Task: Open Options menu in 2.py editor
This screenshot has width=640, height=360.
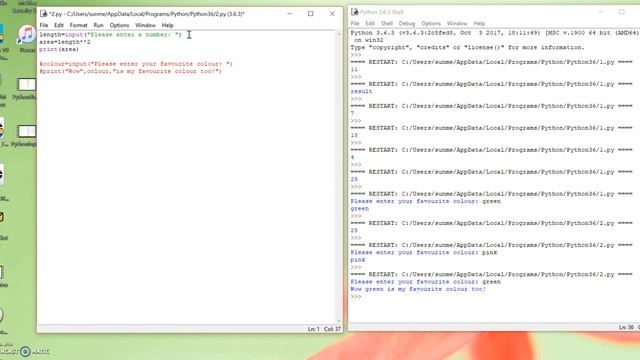Action: 119,25
